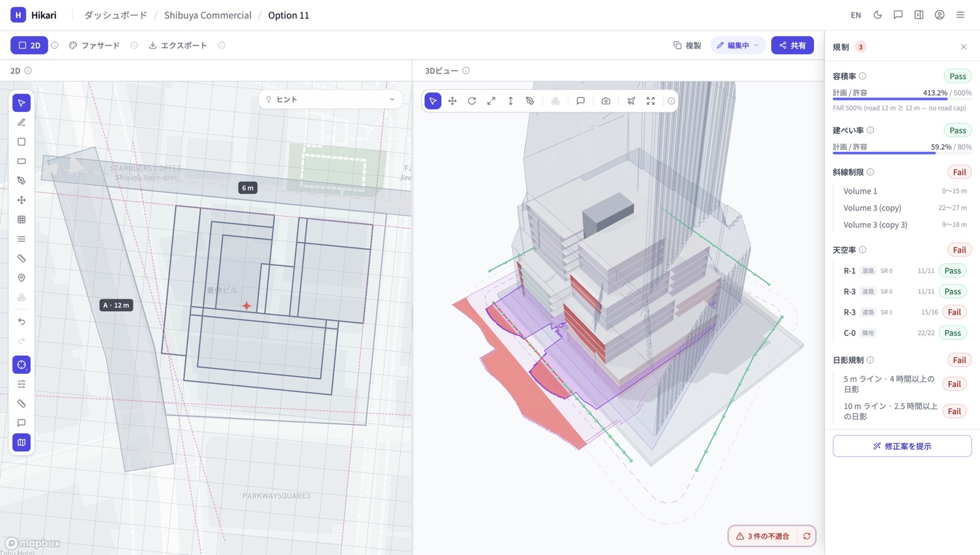Screen dimensions: 980x555
Task: Show info for 斜線制限
Action: coord(870,172)
